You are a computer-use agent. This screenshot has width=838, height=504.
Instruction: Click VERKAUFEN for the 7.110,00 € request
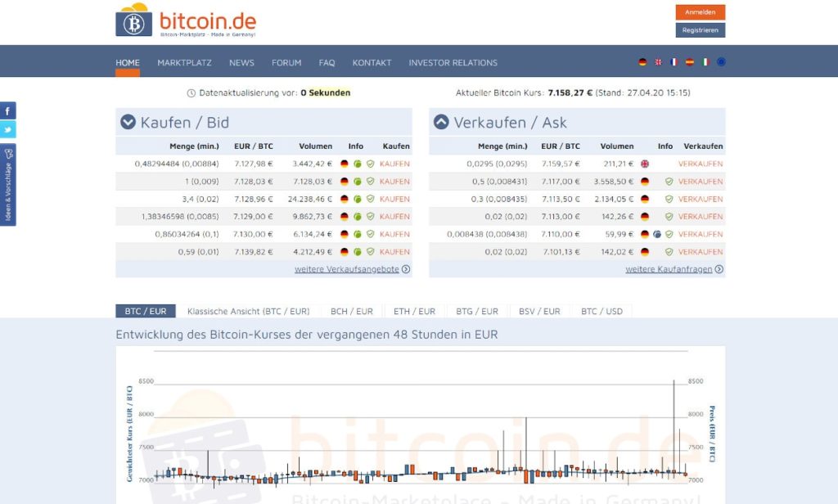coord(701,235)
